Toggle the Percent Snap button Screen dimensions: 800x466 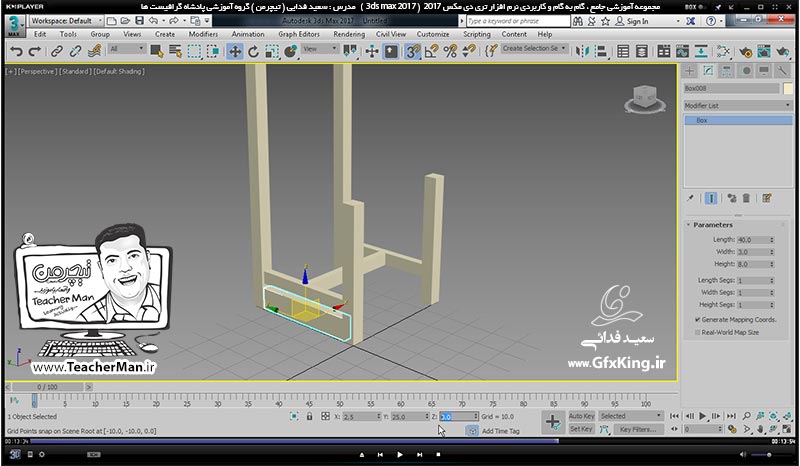click(450, 51)
